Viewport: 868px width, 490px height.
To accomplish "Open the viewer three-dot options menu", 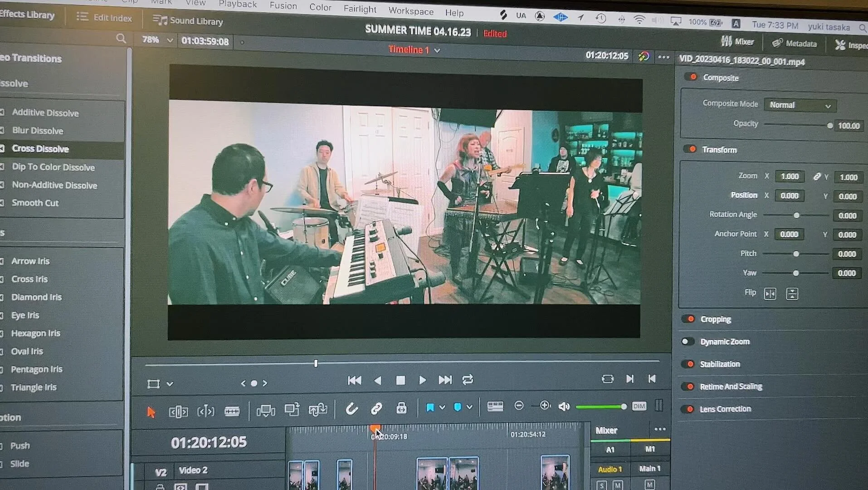I will (663, 57).
